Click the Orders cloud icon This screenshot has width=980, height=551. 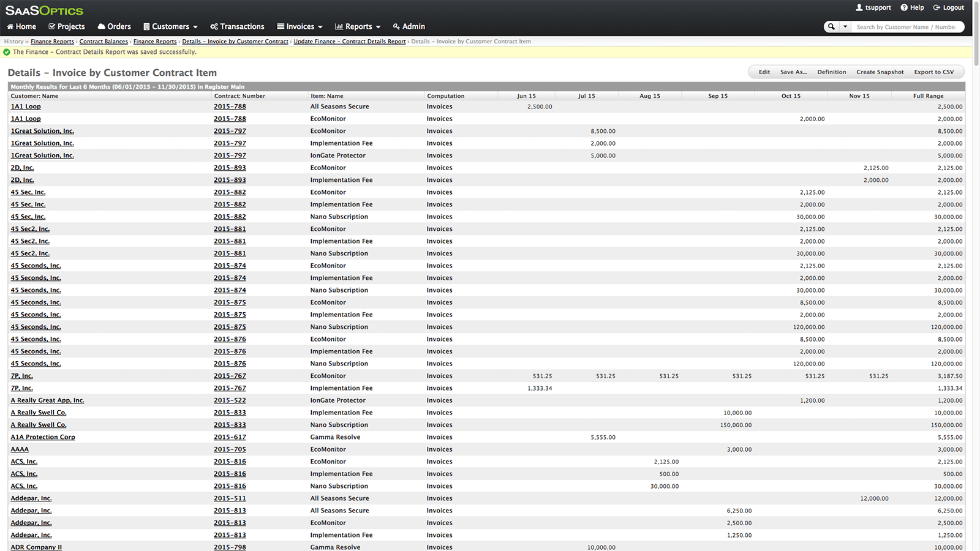[x=102, y=27]
